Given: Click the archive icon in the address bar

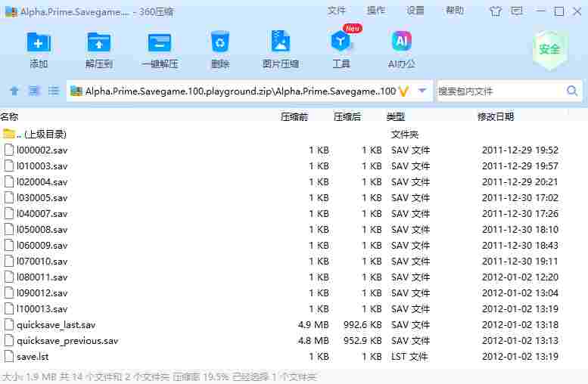Looking at the screenshot, I should click(x=76, y=91).
